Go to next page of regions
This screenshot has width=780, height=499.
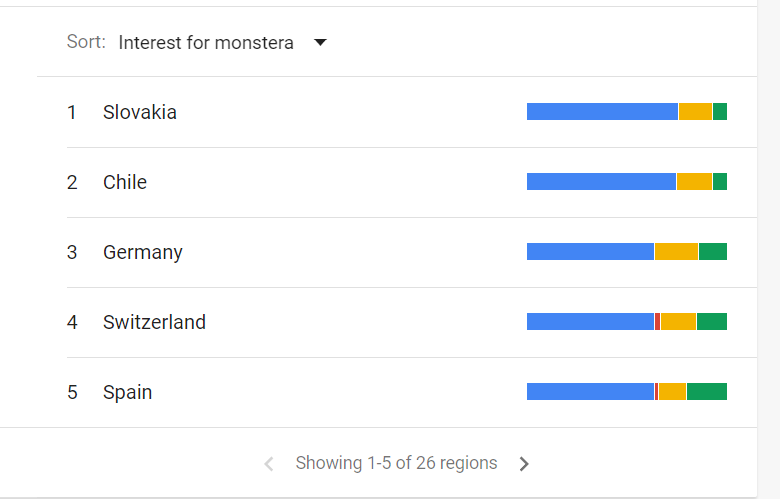[x=524, y=464]
